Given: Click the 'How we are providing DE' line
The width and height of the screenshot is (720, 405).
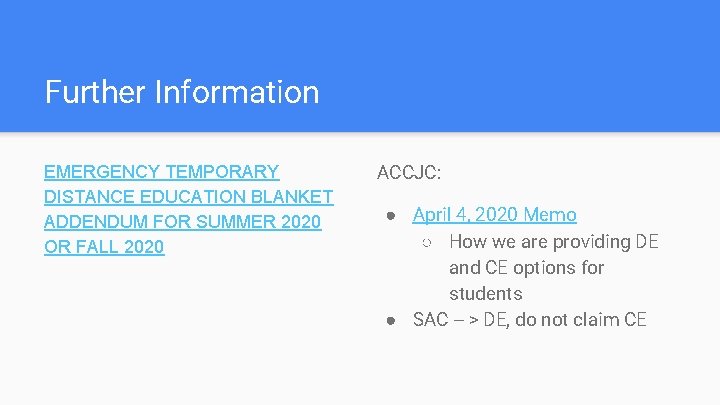Looking at the screenshot, I should [x=554, y=242].
